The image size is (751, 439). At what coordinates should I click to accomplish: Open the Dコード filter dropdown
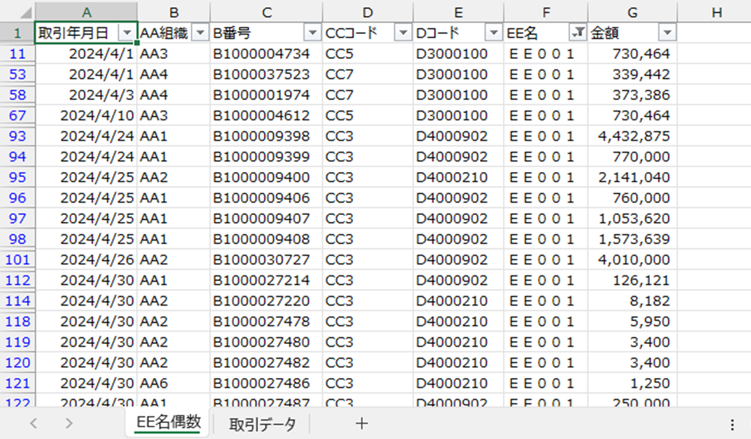492,32
